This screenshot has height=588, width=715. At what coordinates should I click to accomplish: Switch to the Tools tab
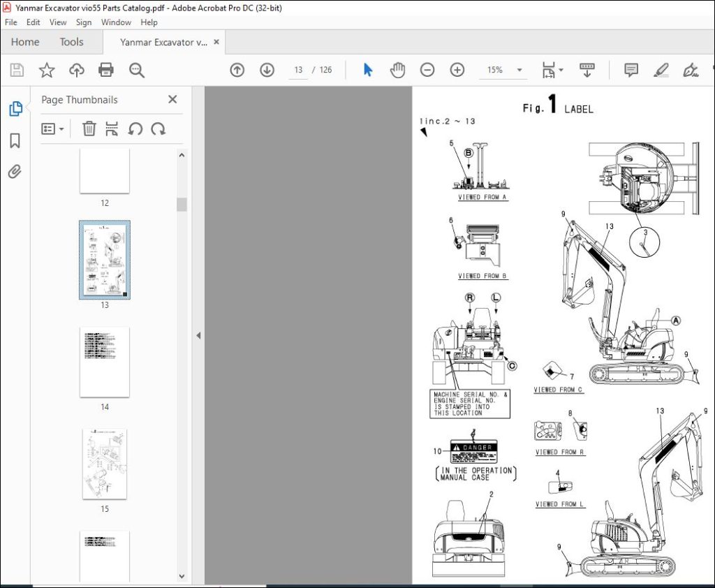click(x=71, y=42)
